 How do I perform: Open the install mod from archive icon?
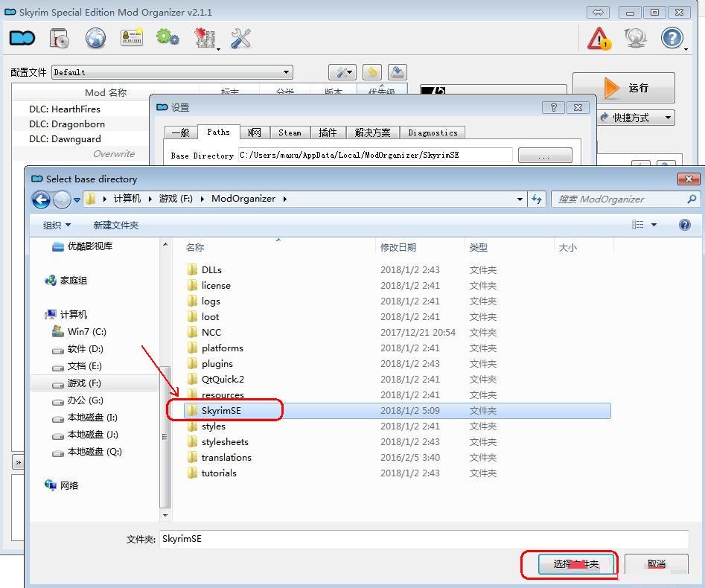tap(59, 38)
